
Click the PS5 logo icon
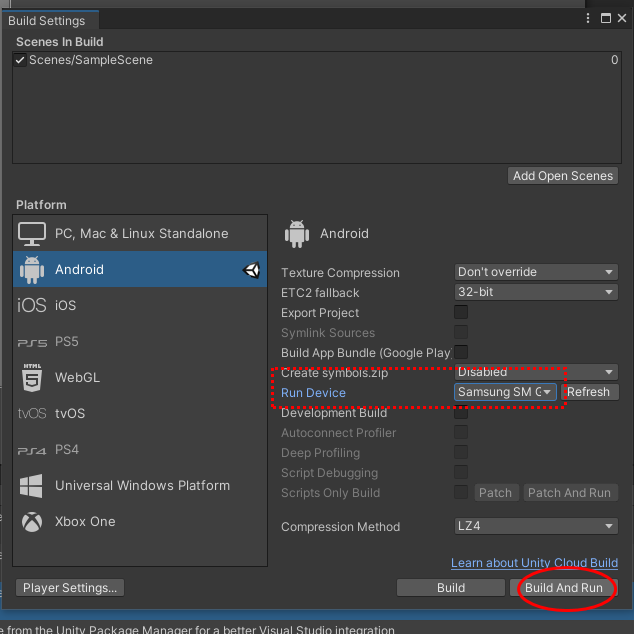[32, 343]
